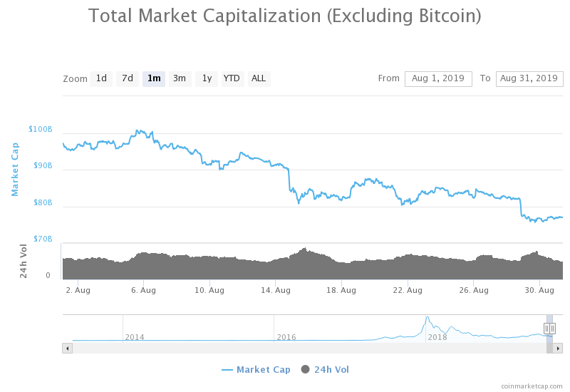Select the 1d zoom range

[102, 78]
